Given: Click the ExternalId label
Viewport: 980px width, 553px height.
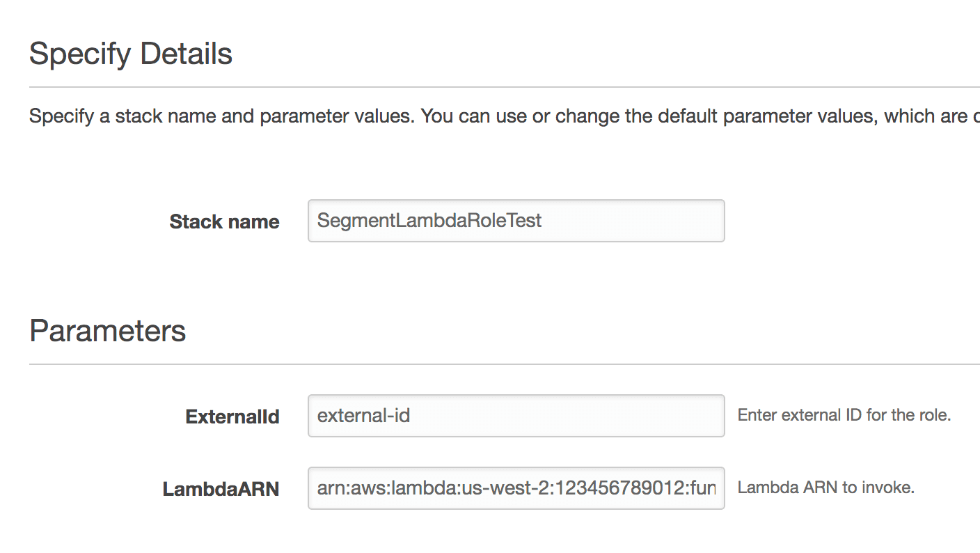Looking at the screenshot, I should (x=232, y=416).
